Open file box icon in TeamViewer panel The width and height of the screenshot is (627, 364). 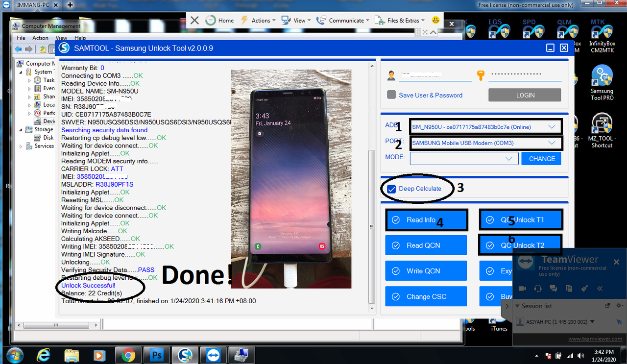click(569, 289)
